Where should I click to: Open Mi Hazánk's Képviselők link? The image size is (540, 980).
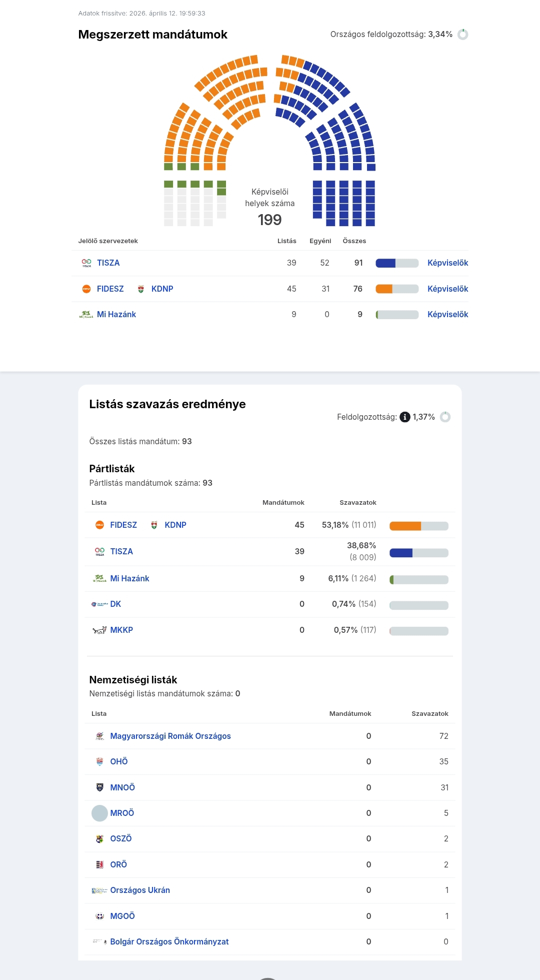click(447, 314)
